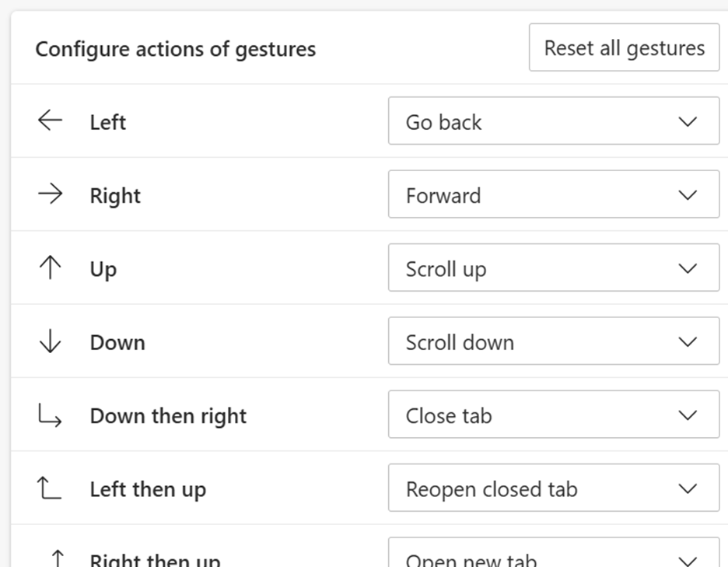728x567 pixels.
Task: Click the Configure actions of gestures heading
Action: pyautogui.click(x=176, y=49)
